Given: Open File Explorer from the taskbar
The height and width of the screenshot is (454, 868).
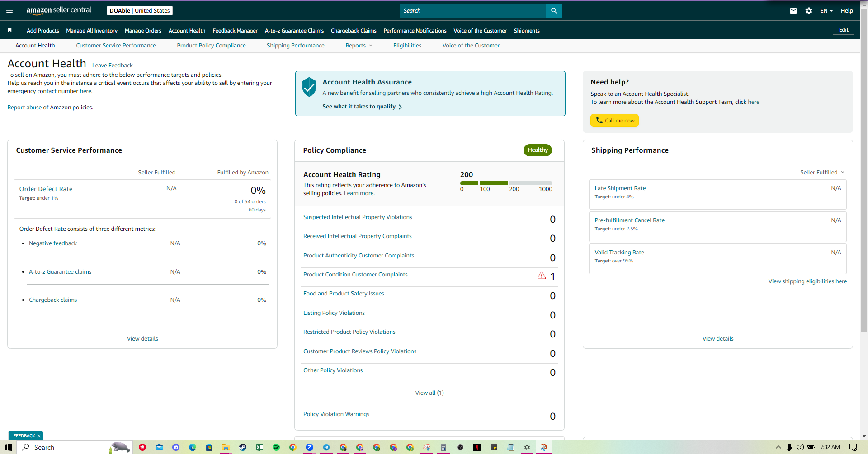Looking at the screenshot, I should click(226, 447).
